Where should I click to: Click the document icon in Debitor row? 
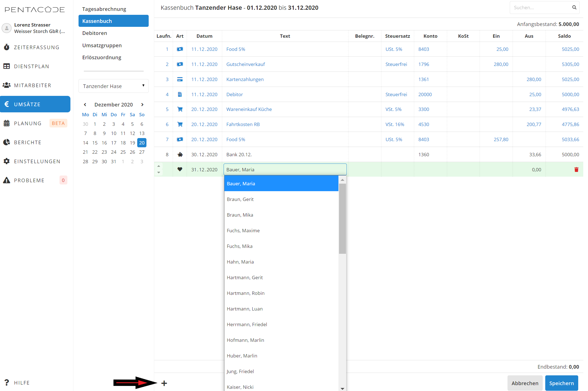pos(180,94)
